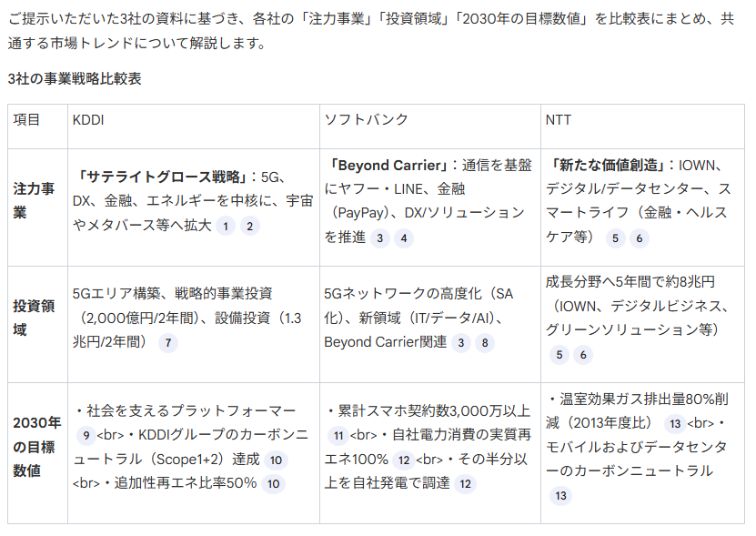Click the「累計スマホ契約数3,000万以上」text
The height and width of the screenshot is (536, 756).
coord(434,411)
